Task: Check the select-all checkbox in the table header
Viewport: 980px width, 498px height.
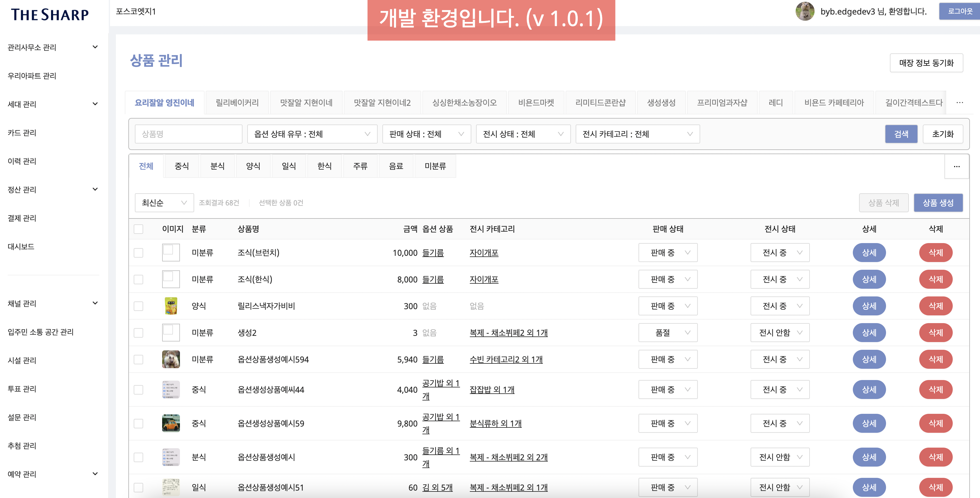Action: [x=138, y=229]
